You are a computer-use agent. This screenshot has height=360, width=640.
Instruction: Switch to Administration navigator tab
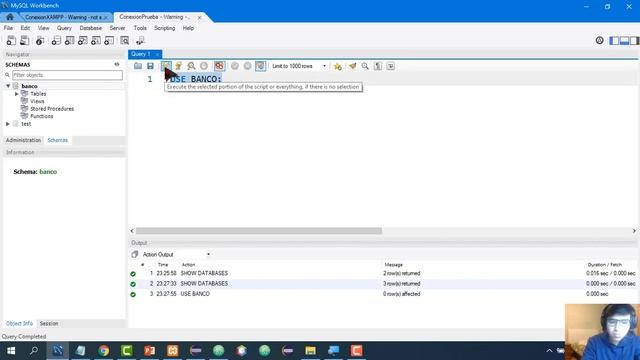23,140
